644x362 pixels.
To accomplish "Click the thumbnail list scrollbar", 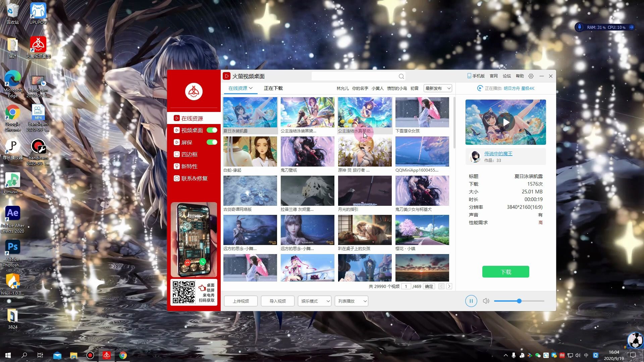I will [x=454, y=123].
